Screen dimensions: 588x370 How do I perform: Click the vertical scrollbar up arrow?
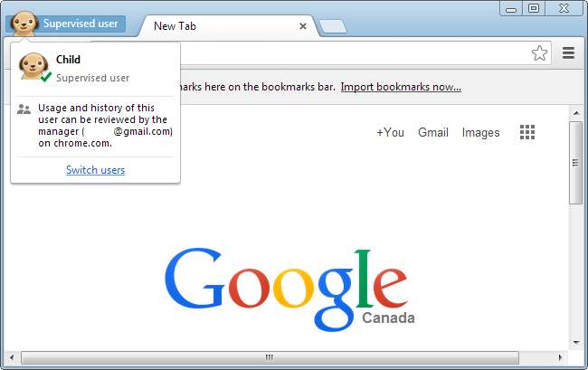576,112
